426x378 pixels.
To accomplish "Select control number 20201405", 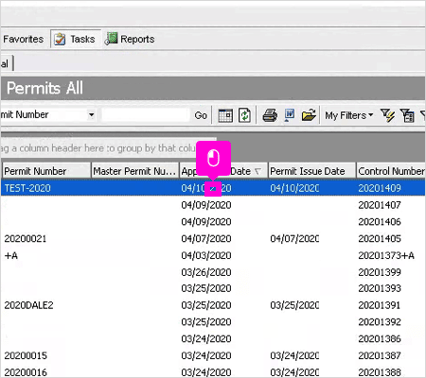I will click(380, 238).
